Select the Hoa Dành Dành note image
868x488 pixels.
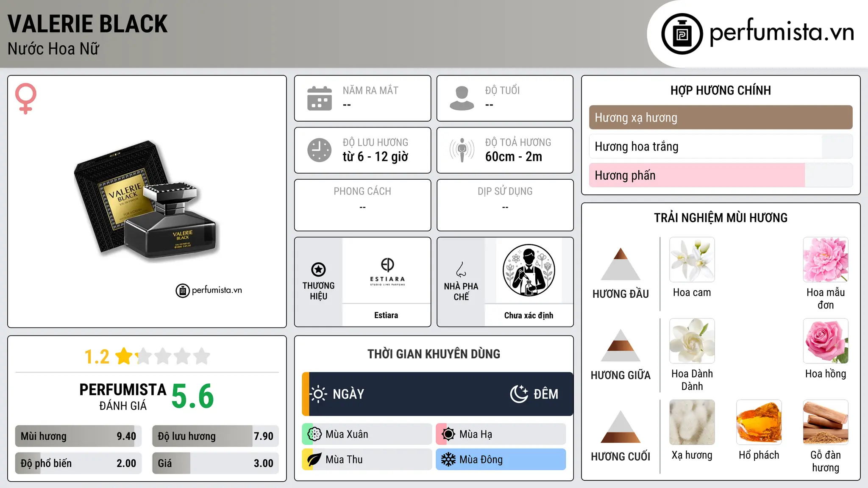point(692,341)
